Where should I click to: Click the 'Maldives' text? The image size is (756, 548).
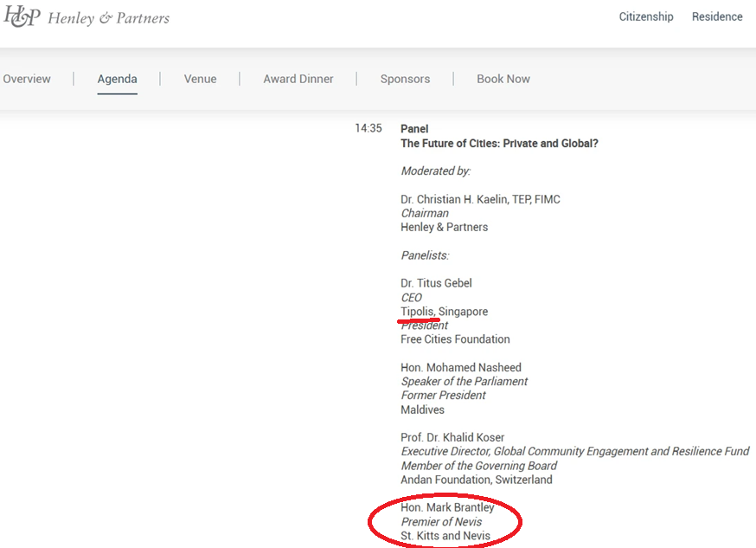(x=422, y=409)
